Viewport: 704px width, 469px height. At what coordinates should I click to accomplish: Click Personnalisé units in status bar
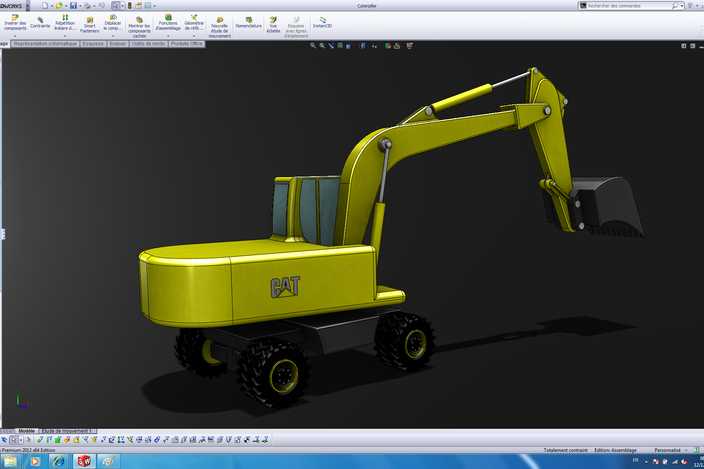(x=667, y=450)
